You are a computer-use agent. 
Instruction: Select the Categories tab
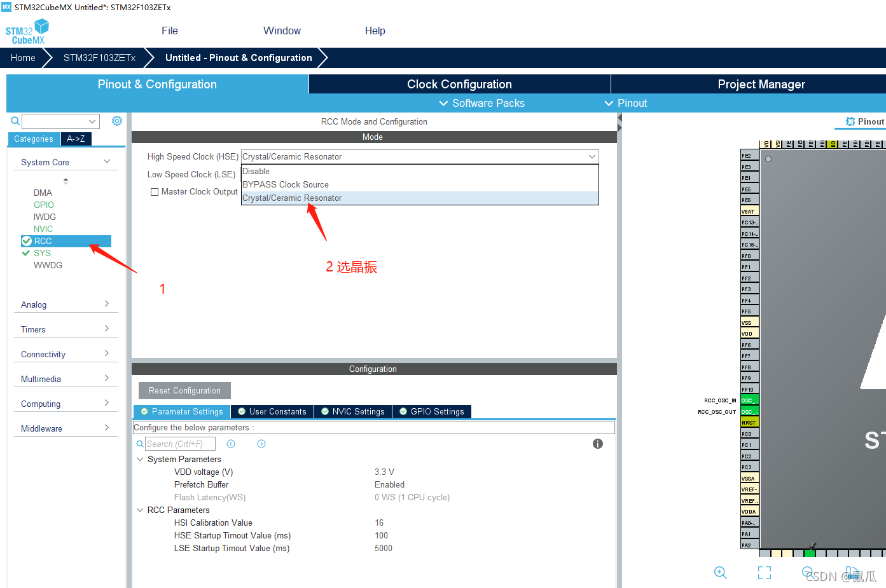pyautogui.click(x=34, y=139)
